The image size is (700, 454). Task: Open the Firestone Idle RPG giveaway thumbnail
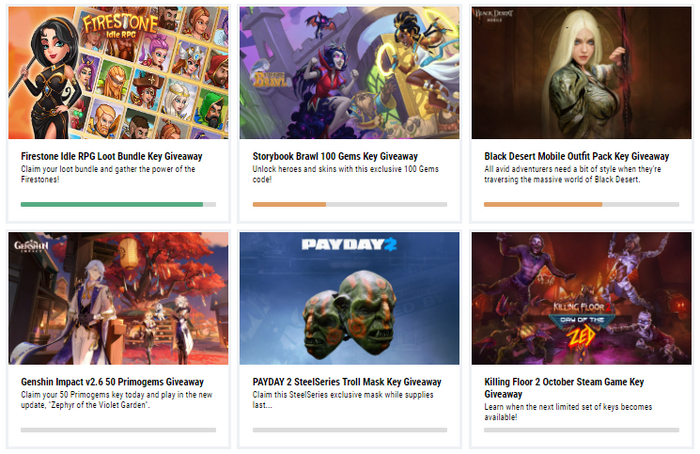pos(118,73)
